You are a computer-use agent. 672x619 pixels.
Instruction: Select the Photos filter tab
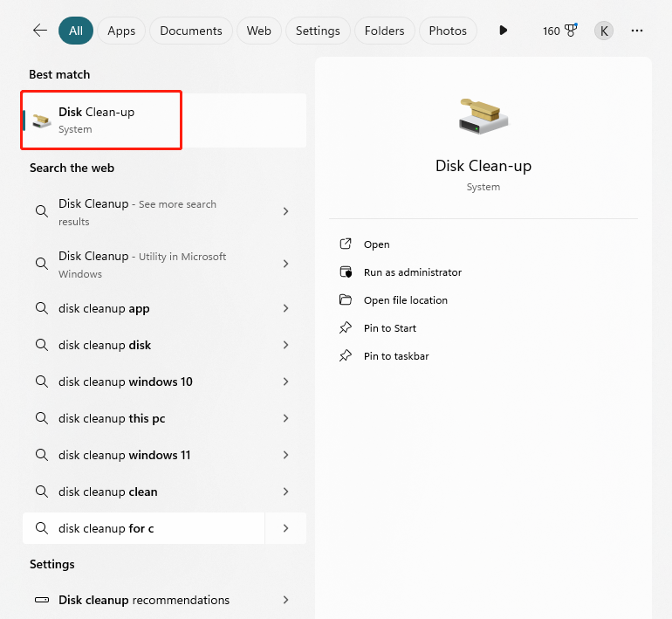click(x=448, y=31)
